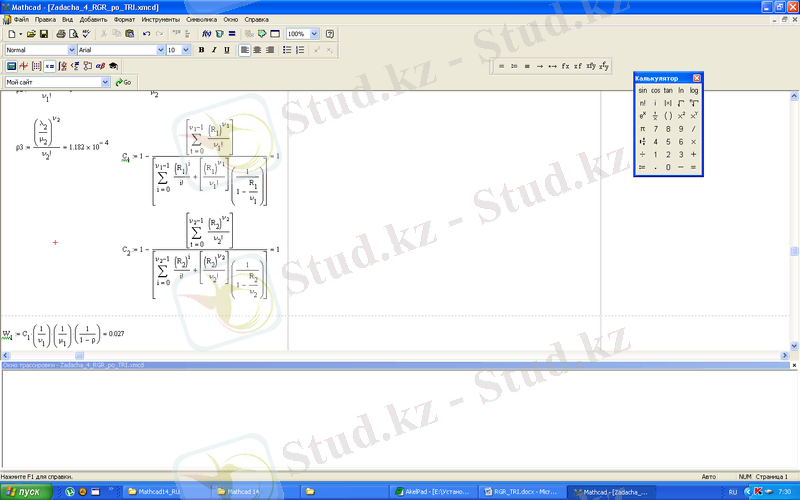The width and height of the screenshot is (800, 500).
Task: Click the Paste icon
Action: pos(130,34)
